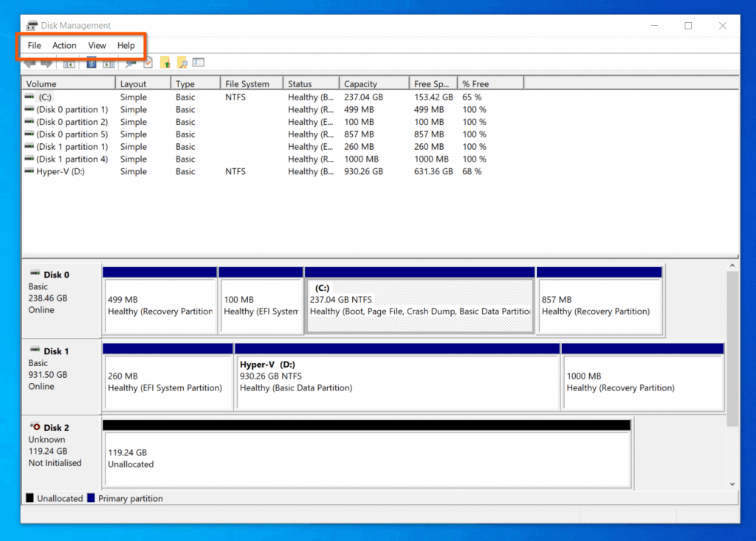The height and width of the screenshot is (541, 756).
Task: Select the Hyper-V (D:) volume row
Action: [x=273, y=171]
